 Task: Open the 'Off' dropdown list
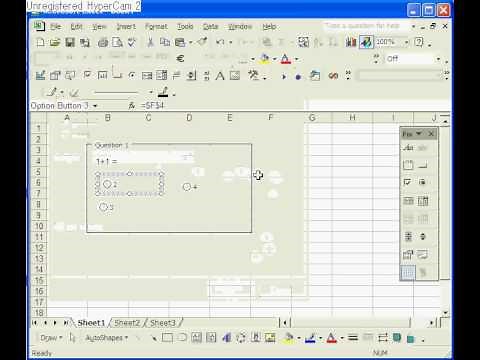(438, 59)
